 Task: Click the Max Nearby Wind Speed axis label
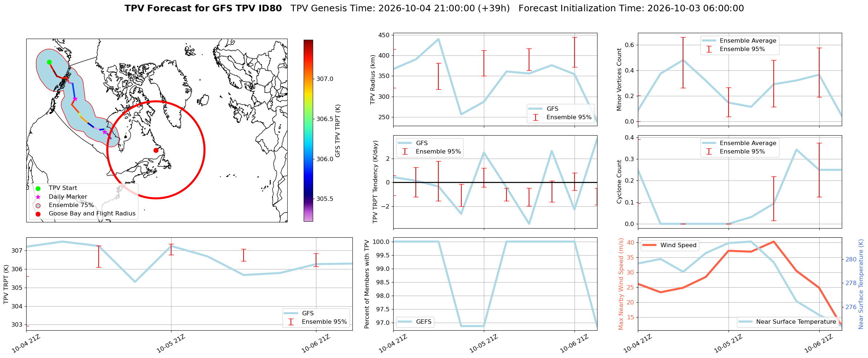coord(621,284)
